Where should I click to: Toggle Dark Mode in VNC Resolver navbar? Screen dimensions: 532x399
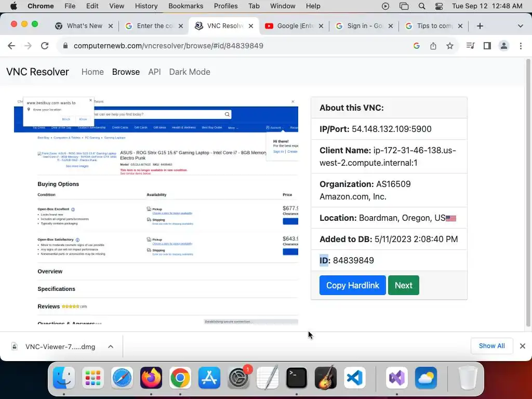click(190, 72)
